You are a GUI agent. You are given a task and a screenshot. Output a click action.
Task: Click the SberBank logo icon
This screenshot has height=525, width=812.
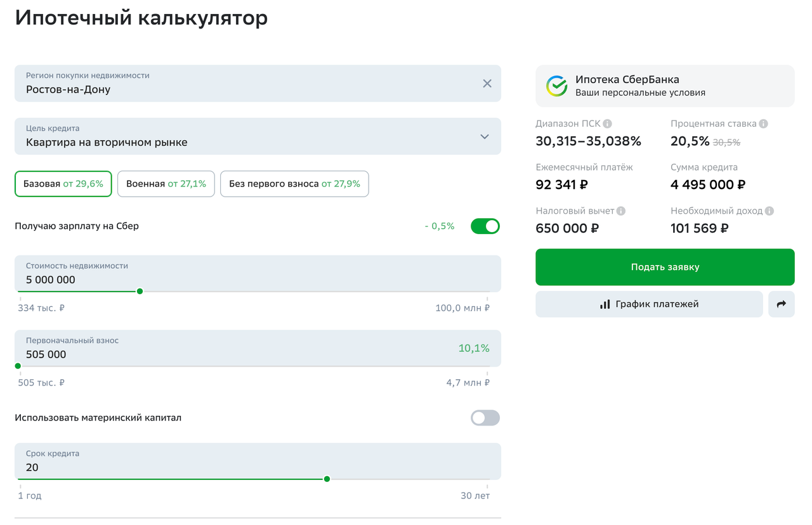pos(557,86)
